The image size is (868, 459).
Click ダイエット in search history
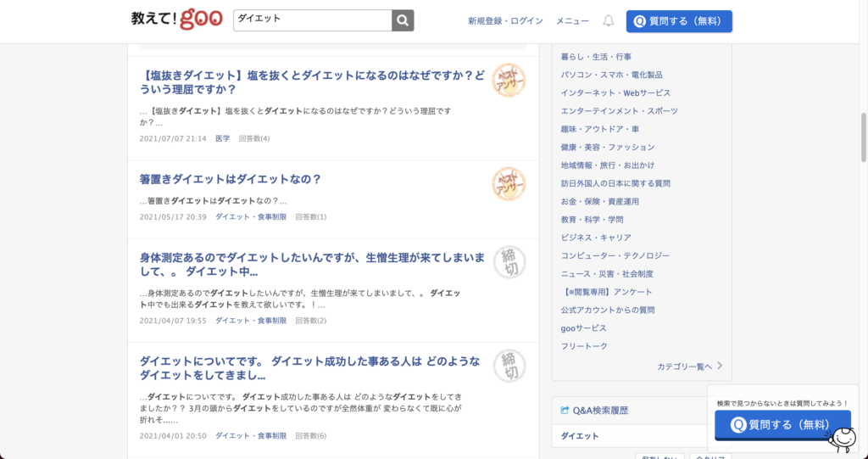point(580,436)
